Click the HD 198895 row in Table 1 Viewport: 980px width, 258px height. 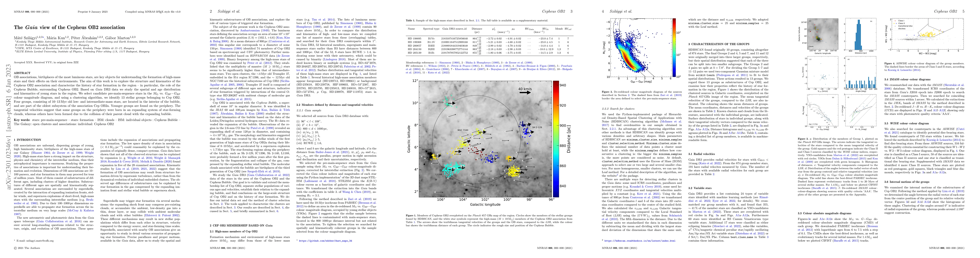[x=489, y=38]
